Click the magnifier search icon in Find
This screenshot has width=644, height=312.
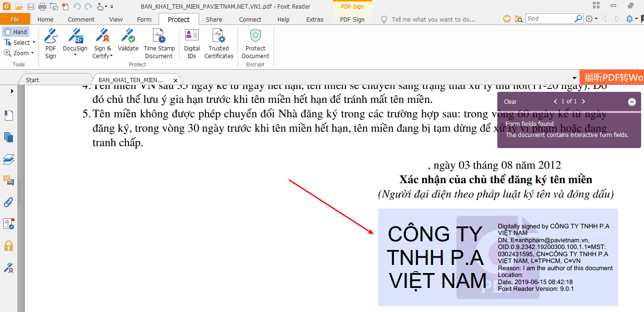578,19
